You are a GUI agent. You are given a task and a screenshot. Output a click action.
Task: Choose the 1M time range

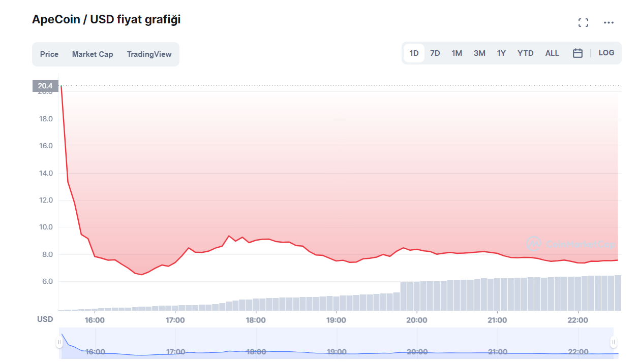pyautogui.click(x=457, y=53)
